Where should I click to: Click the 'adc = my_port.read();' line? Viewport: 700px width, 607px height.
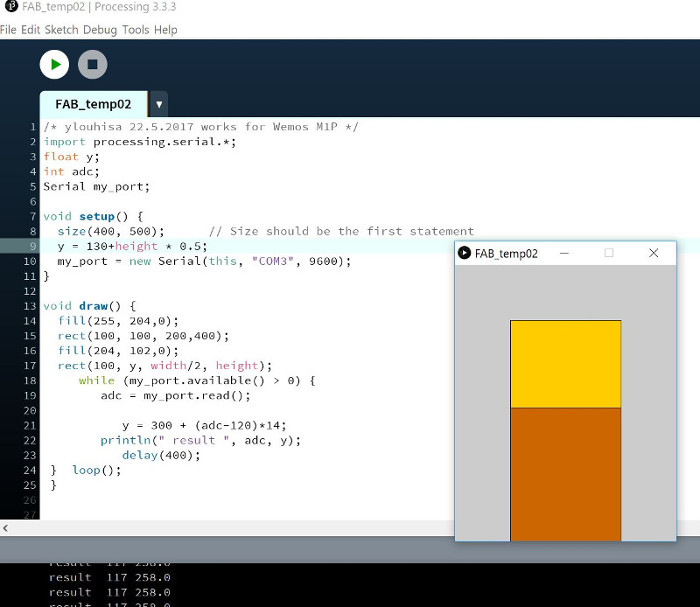175,396
